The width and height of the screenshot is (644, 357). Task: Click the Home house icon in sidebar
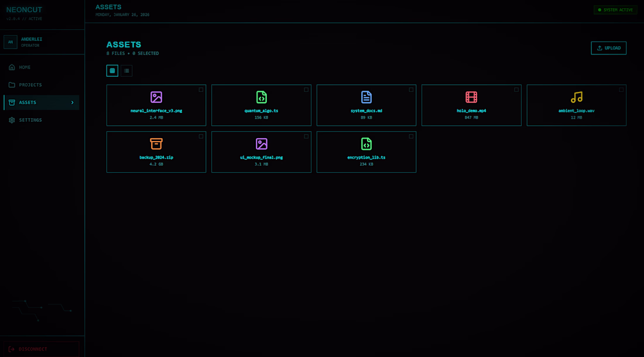point(12,67)
